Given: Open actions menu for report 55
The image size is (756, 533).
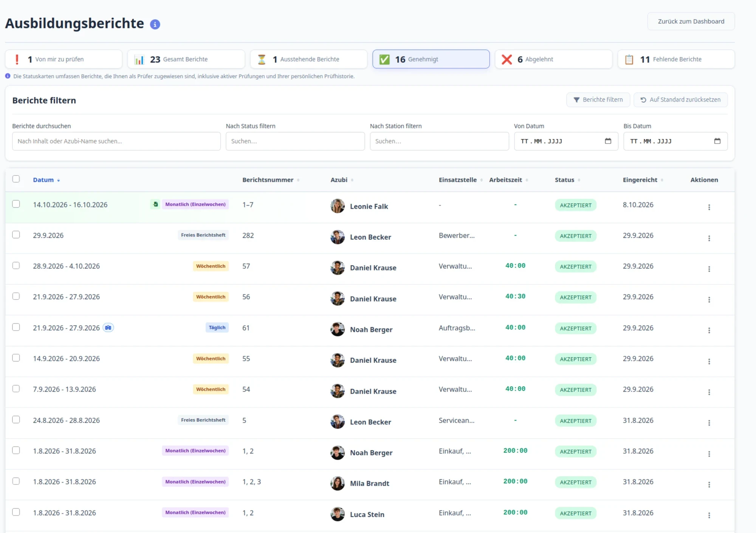Looking at the screenshot, I should (x=709, y=361).
